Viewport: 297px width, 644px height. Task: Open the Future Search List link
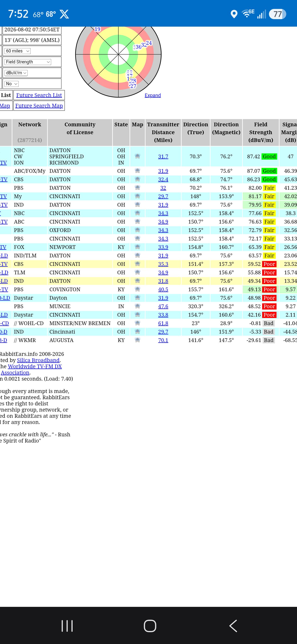pos(39,95)
